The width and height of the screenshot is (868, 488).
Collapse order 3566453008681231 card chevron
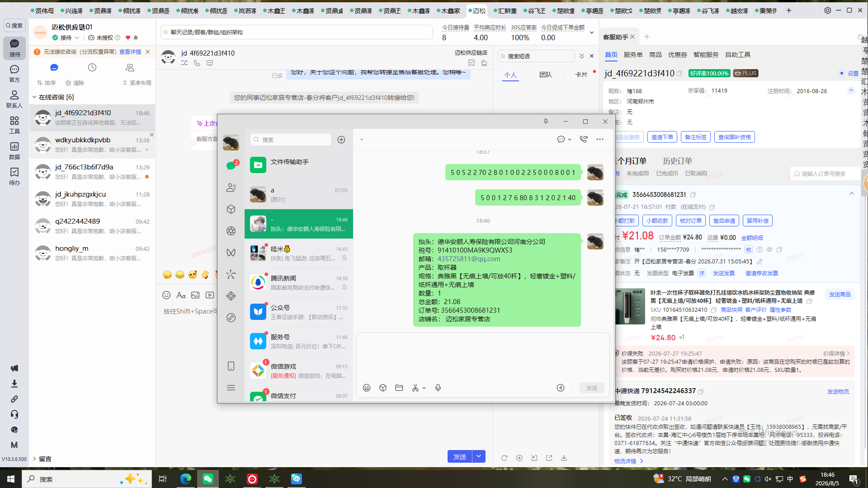coord(852,193)
